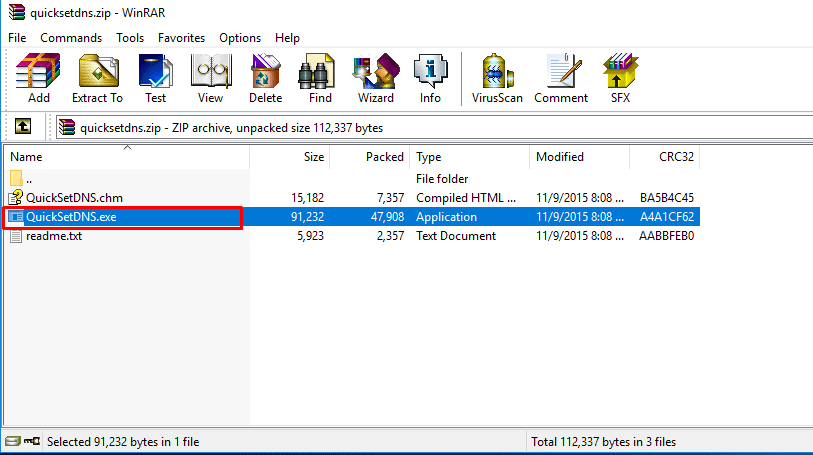The height and width of the screenshot is (455, 813).
Task: Click the QuickSetDNS.chm help file icon
Action: [x=16, y=197]
